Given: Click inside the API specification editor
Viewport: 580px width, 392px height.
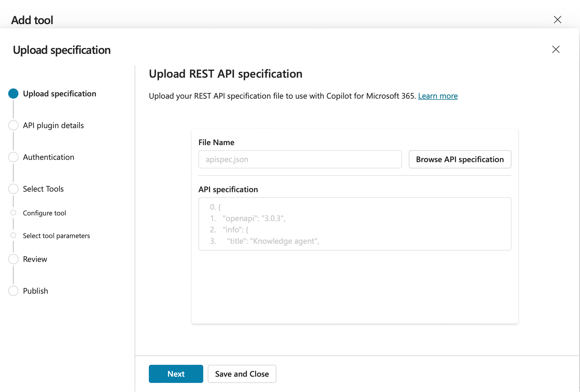Looking at the screenshot, I should [x=354, y=224].
